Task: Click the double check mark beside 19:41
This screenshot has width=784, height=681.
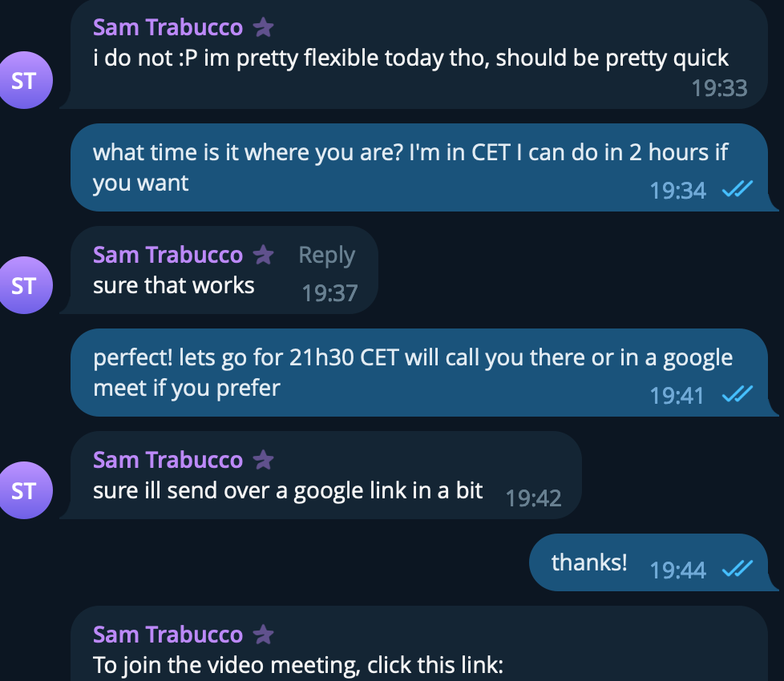Action: coord(737,395)
